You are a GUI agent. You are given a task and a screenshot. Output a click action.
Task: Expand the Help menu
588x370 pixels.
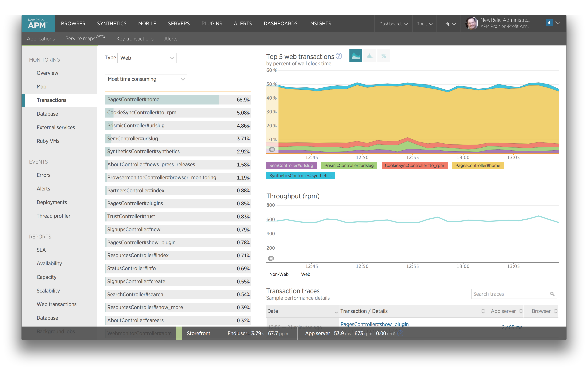pyautogui.click(x=448, y=24)
